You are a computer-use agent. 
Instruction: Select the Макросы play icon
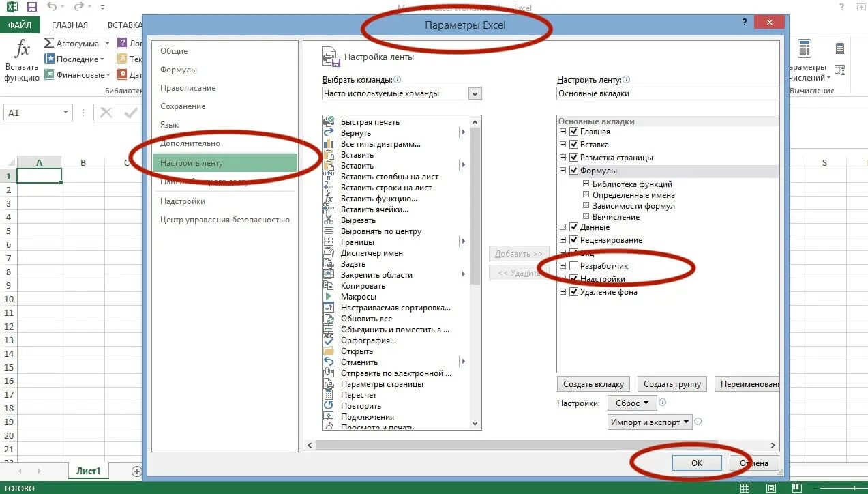[329, 297]
